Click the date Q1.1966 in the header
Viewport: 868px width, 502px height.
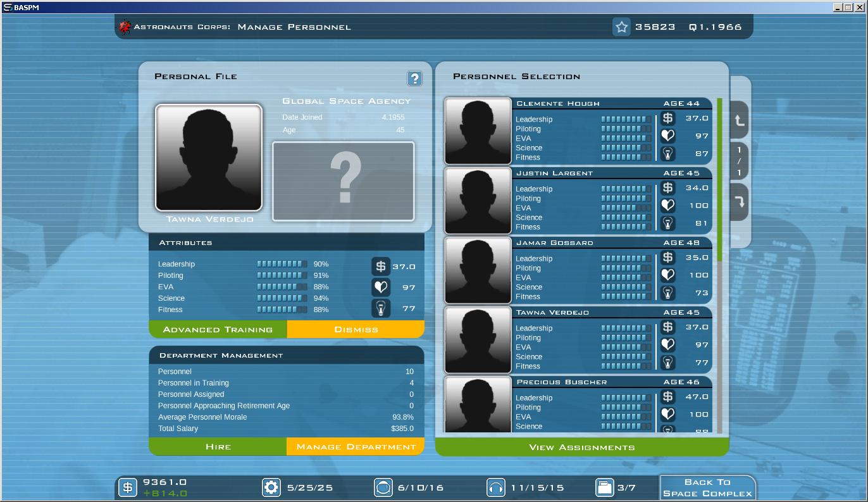pyautogui.click(x=716, y=27)
